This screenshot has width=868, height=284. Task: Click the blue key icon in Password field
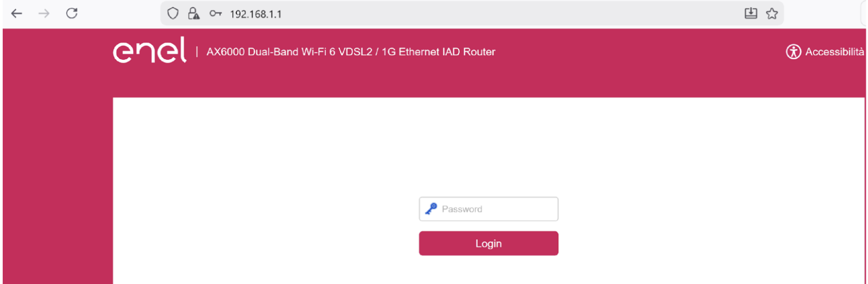pyautogui.click(x=431, y=209)
